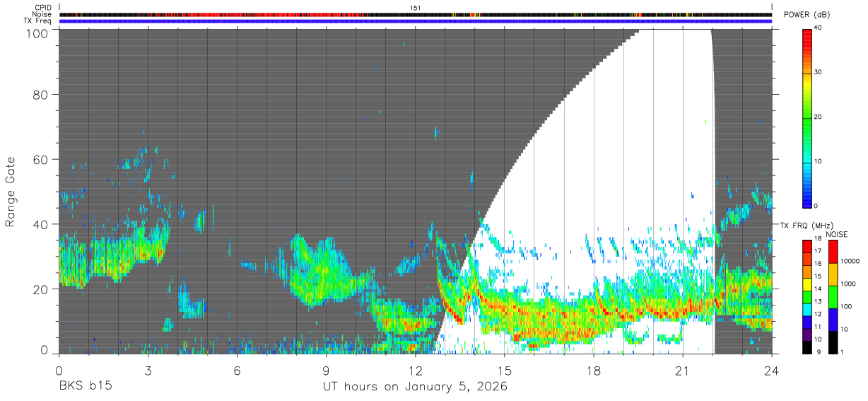Image resolution: width=868 pixels, height=401 pixels.
Task: Click the Noise strip above the plot
Action: click(x=416, y=14)
